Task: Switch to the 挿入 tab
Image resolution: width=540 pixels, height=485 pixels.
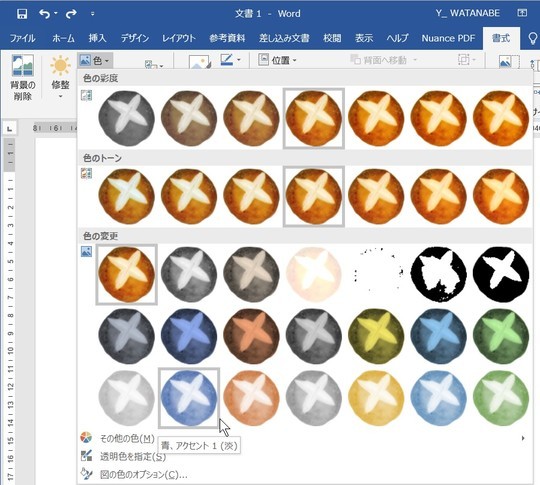Action: click(97, 38)
